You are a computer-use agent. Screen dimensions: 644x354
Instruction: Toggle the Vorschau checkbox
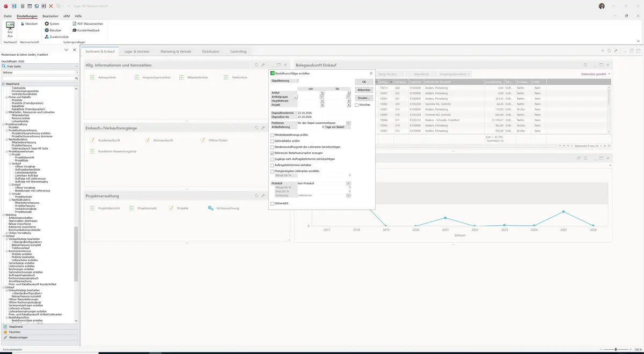(357, 105)
